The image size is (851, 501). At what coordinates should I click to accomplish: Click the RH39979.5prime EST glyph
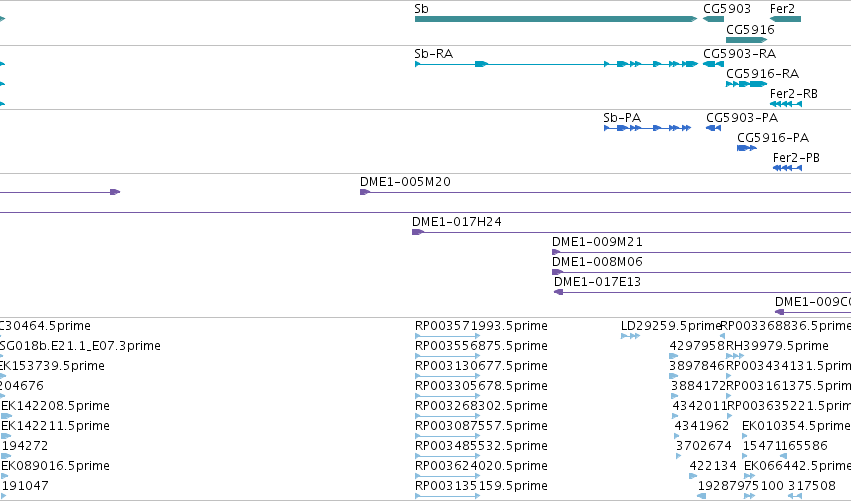coord(735,356)
